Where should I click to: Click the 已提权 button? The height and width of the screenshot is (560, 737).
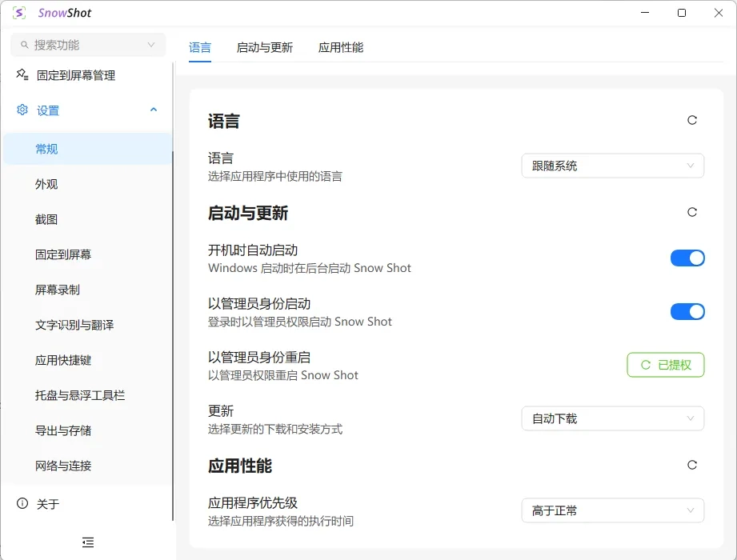(666, 365)
